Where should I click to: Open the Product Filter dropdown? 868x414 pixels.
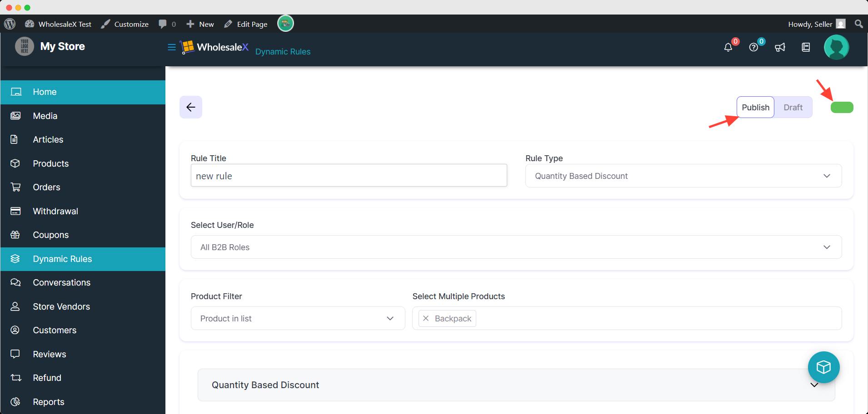coord(298,318)
